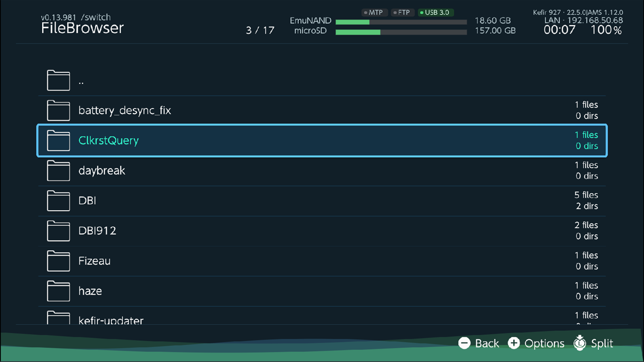Click the 00:07 clock display
This screenshot has width=644, height=362.
coord(559,30)
